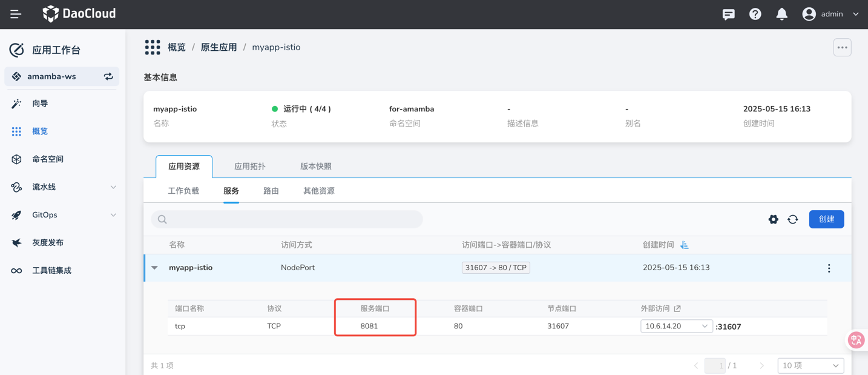Click the 创建 button
The height and width of the screenshot is (375, 868).
pos(826,219)
